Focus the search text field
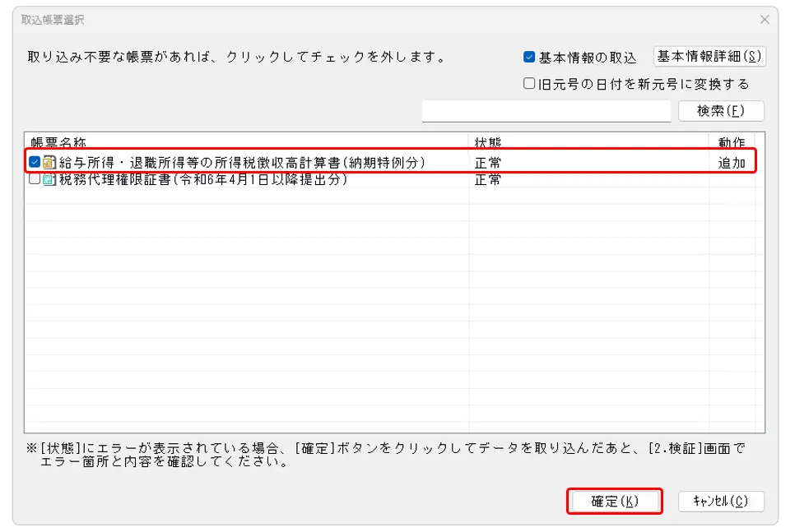Viewport: 795px width, 532px height. click(x=546, y=111)
